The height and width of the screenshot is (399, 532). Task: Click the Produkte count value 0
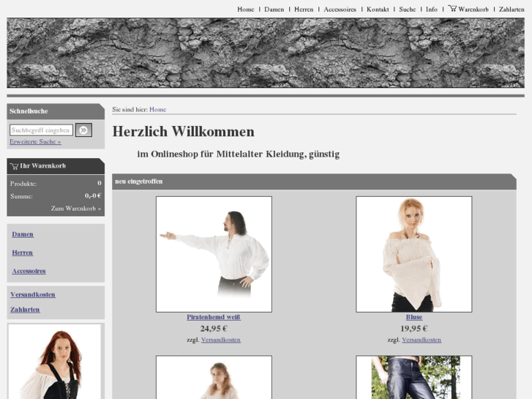pos(100,183)
